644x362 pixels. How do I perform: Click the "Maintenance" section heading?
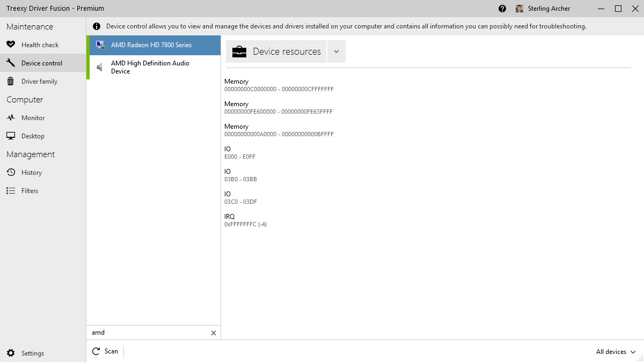coord(30,27)
